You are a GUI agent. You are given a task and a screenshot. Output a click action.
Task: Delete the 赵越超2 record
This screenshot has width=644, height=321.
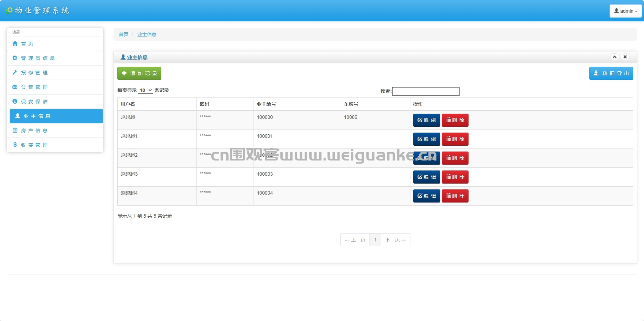tap(455, 158)
